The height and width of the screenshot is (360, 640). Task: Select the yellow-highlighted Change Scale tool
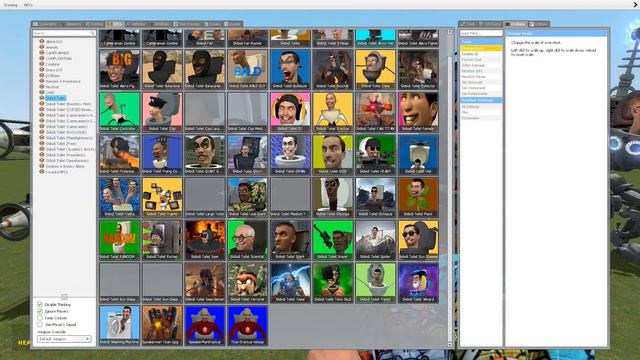click(481, 48)
